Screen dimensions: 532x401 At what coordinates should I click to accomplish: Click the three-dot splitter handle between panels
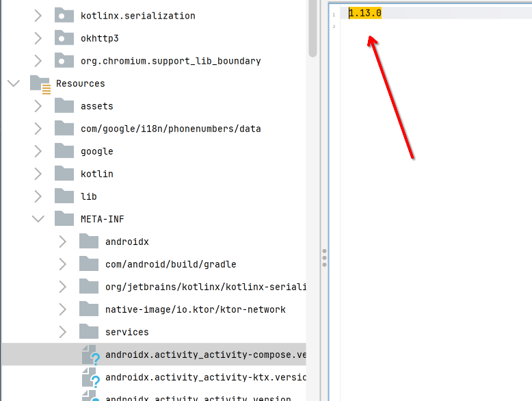[x=324, y=258]
